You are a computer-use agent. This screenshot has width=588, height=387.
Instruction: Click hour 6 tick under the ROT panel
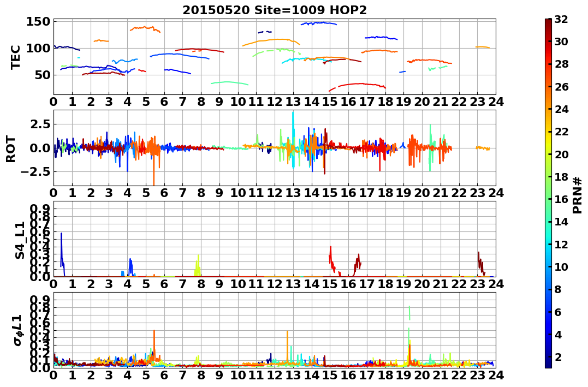click(164, 193)
